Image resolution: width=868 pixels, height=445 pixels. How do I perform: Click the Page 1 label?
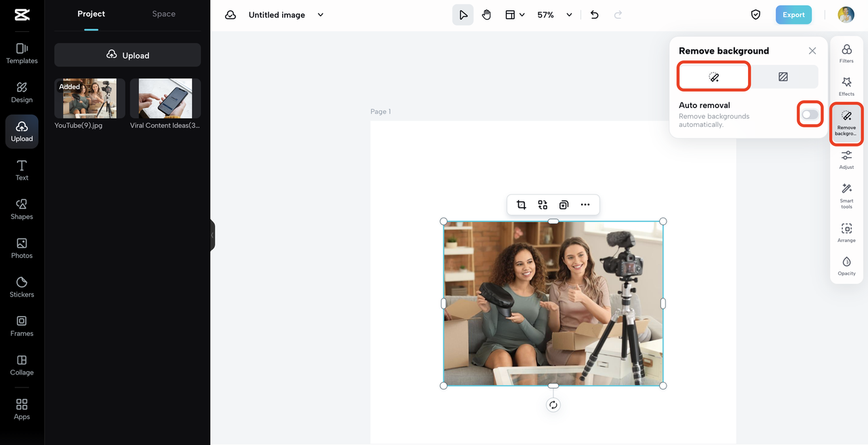click(380, 112)
